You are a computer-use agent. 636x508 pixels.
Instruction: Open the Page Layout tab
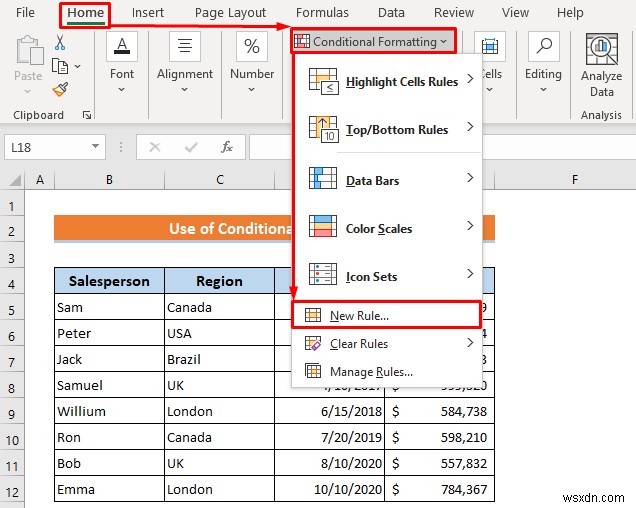tap(230, 13)
